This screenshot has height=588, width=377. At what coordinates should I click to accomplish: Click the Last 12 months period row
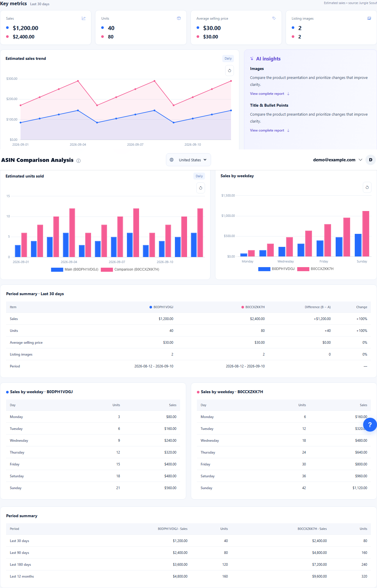point(188,576)
